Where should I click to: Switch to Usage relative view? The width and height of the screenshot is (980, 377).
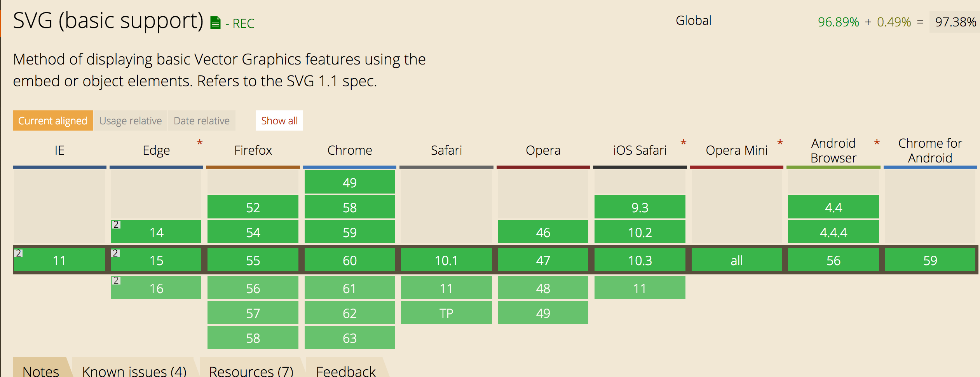[131, 120]
